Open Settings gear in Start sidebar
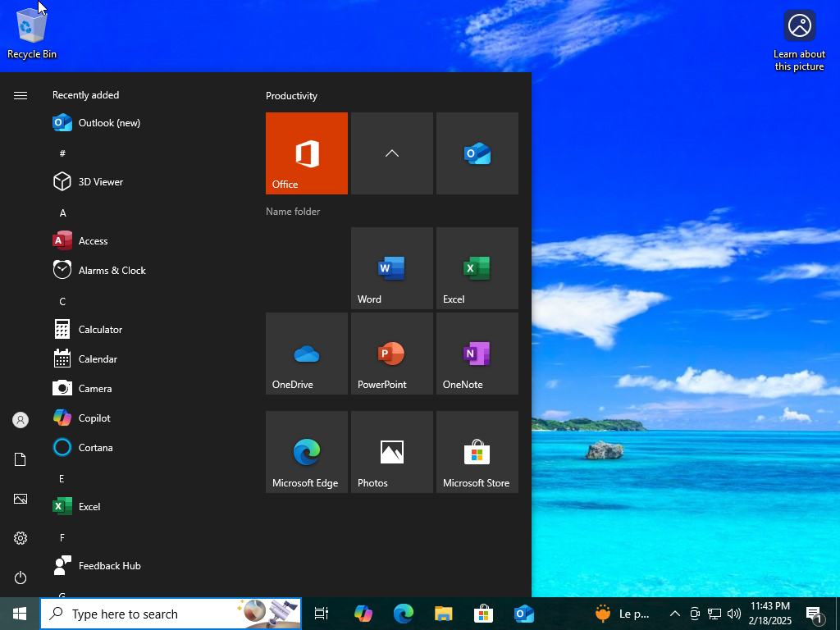 tap(21, 538)
